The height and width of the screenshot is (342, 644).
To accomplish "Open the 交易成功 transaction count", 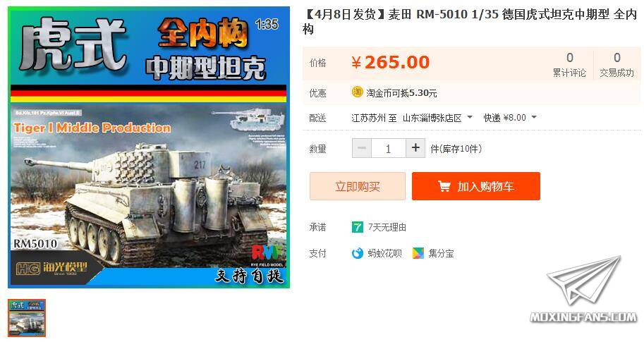I will point(616,64).
